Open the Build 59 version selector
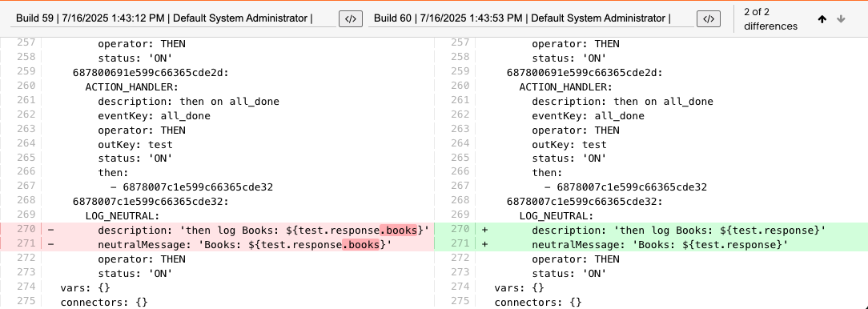 (x=173, y=18)
